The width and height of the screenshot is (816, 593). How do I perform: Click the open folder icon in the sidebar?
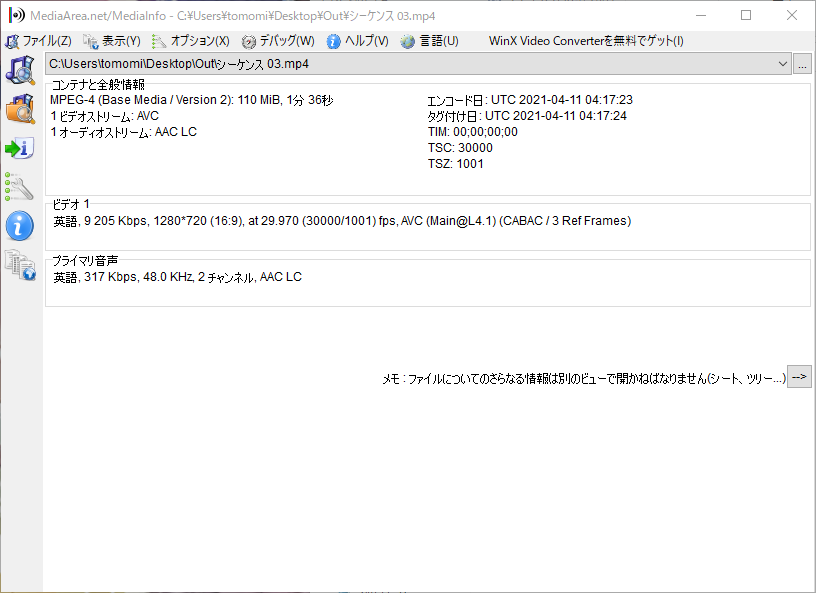20,109
